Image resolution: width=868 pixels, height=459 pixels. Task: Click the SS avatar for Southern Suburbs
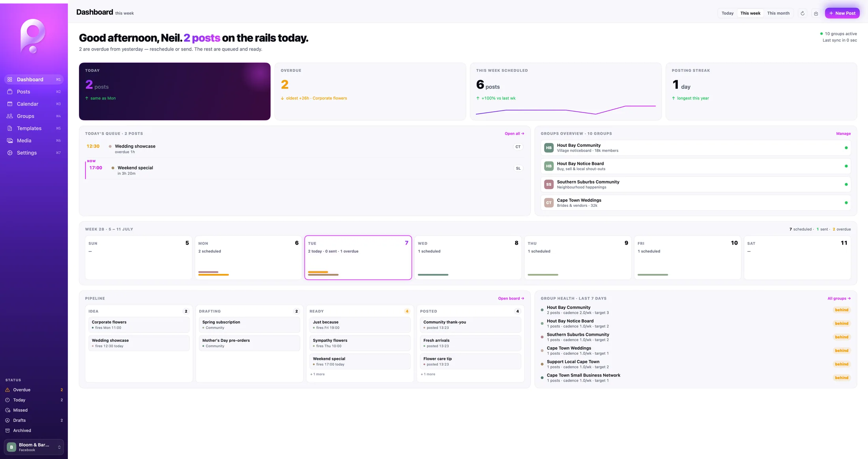click(549, 184)
